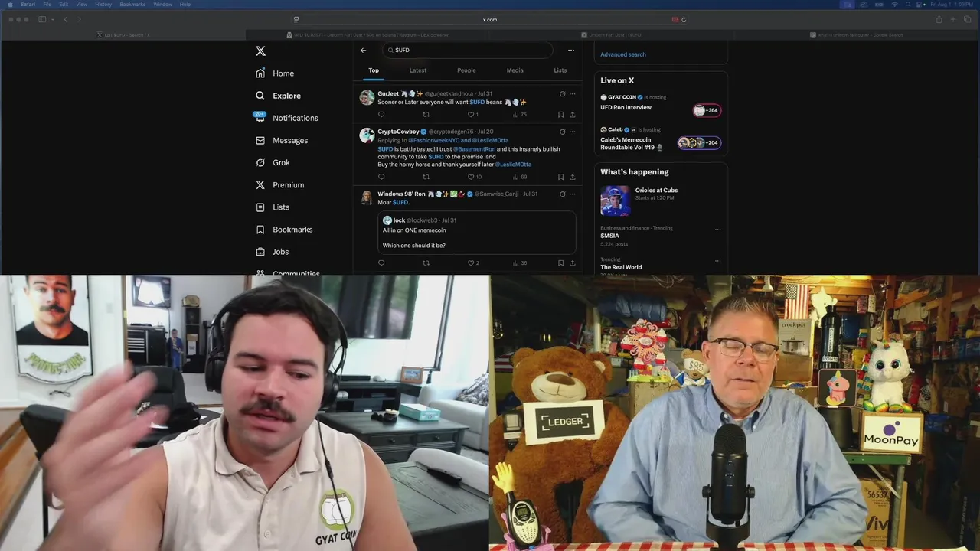The height and width of the screenshot is (551, 980).
Task: Like GurJeet's post
Action: click(471, 115)
